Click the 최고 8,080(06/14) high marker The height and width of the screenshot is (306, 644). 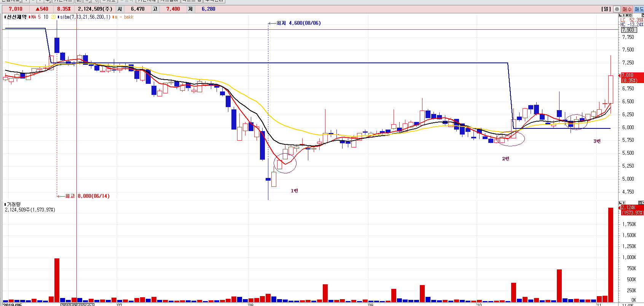(87, 196)
